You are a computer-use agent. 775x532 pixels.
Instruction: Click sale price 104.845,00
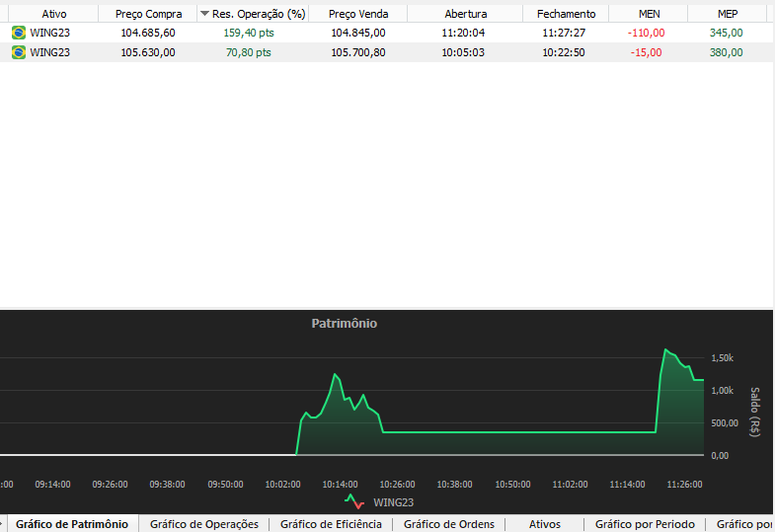coord(358,33)
